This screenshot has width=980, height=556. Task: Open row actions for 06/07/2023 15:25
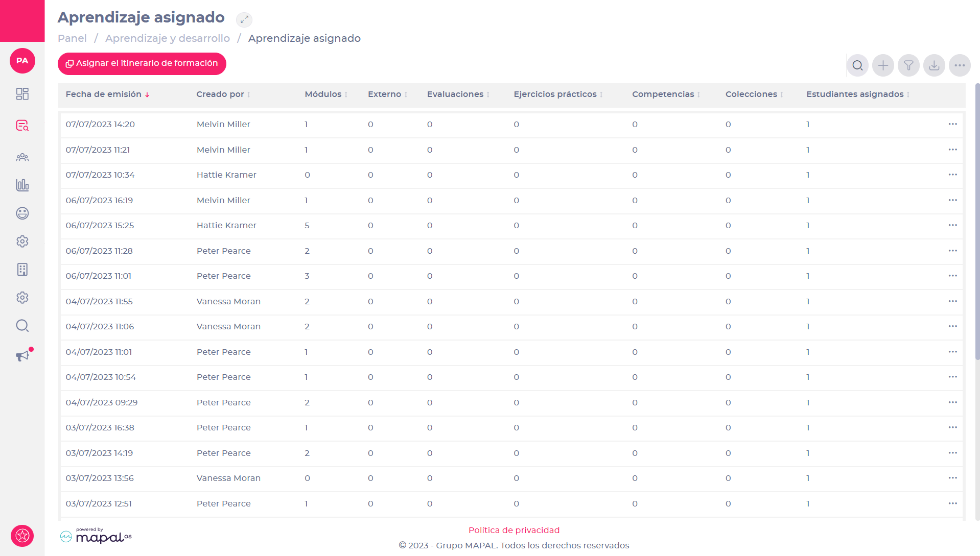(x=952, y=225)
